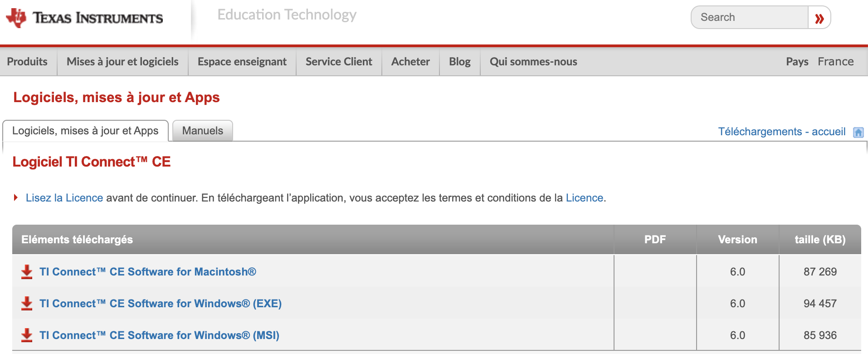
Task: Click version 6.0 in the Macintosh row
Action: click(x=737, y=272)
